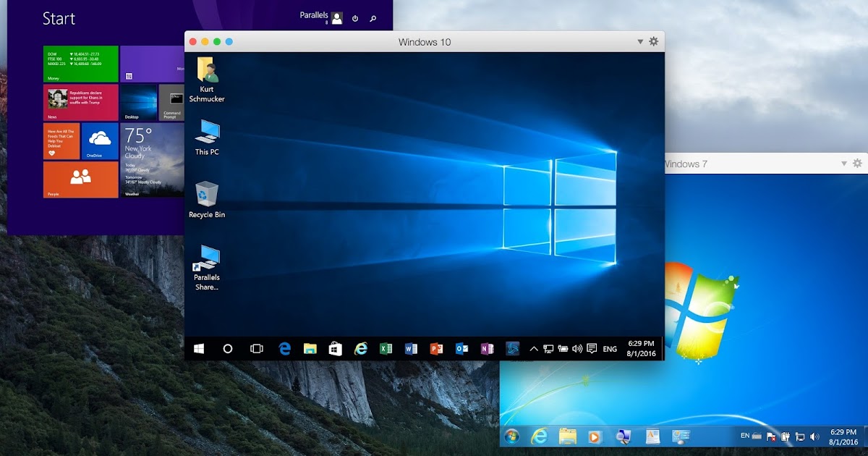Open volume icon in Windows 10 tray

point(577,349)
